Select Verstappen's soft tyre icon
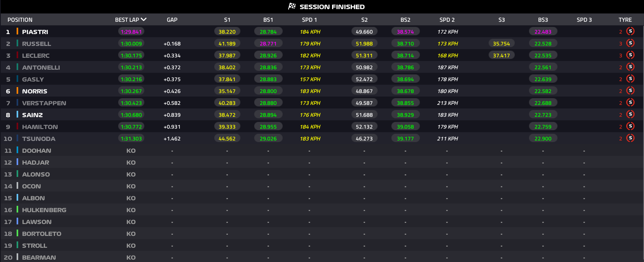The width and height of the screenshot is (644, 262). [x=630, y=103]
